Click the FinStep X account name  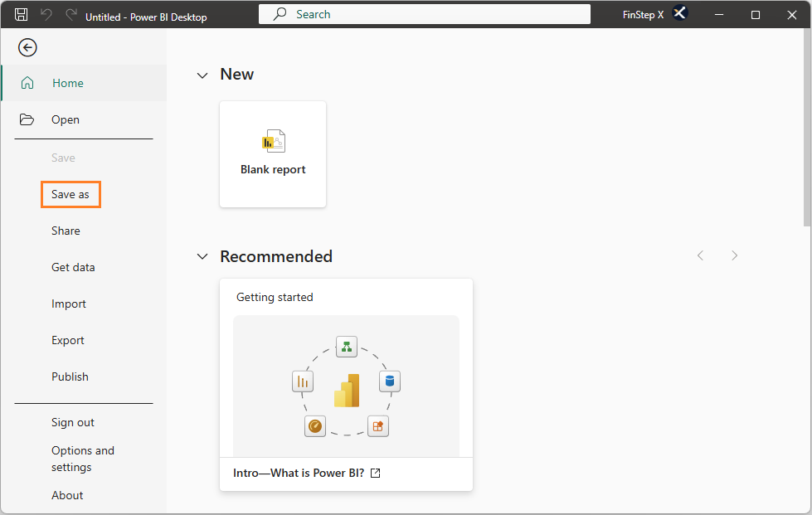pos(643,14)
